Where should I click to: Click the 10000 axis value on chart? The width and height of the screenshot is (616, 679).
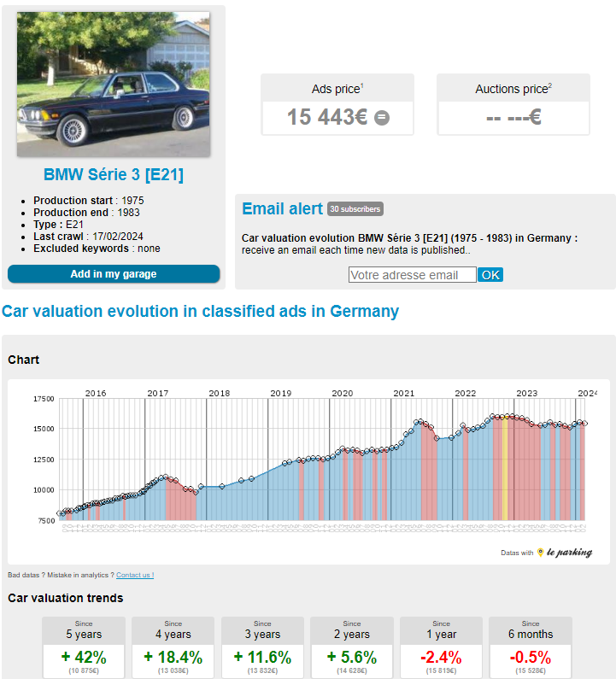click(x=44, y=490)
